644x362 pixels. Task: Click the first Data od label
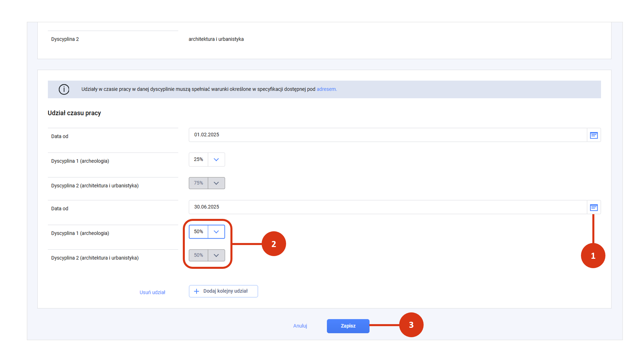pyautogui.click(x=60, y=136)
